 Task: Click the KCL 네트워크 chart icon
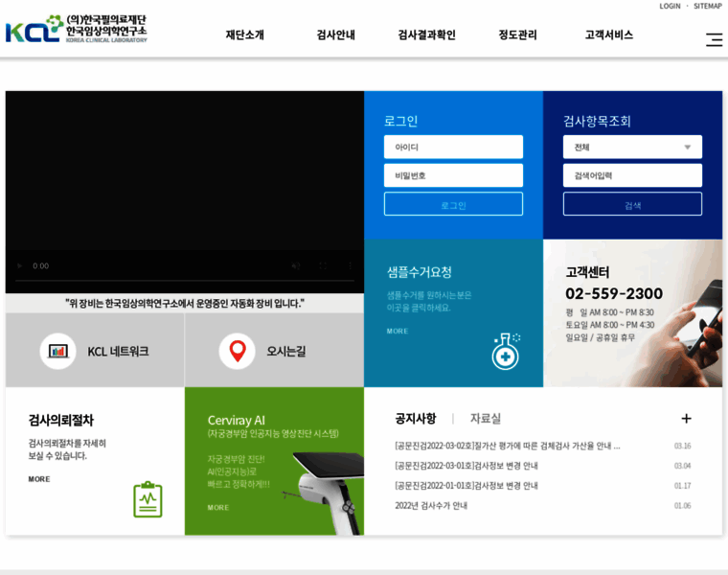pos(58,351)
